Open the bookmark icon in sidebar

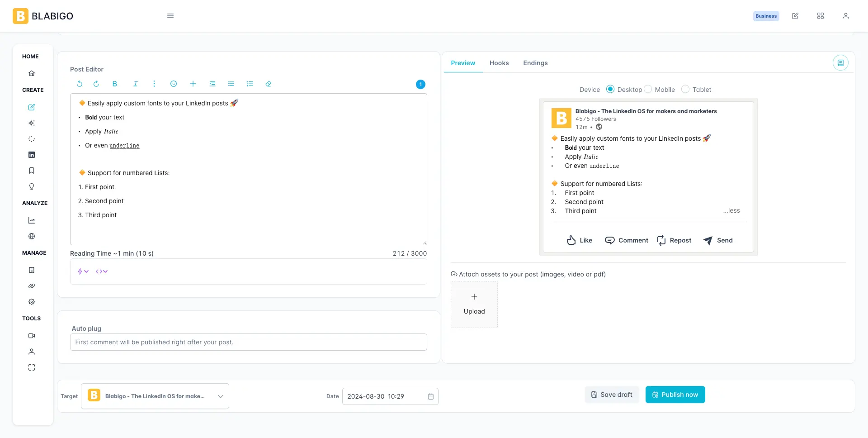coord(32,171)
